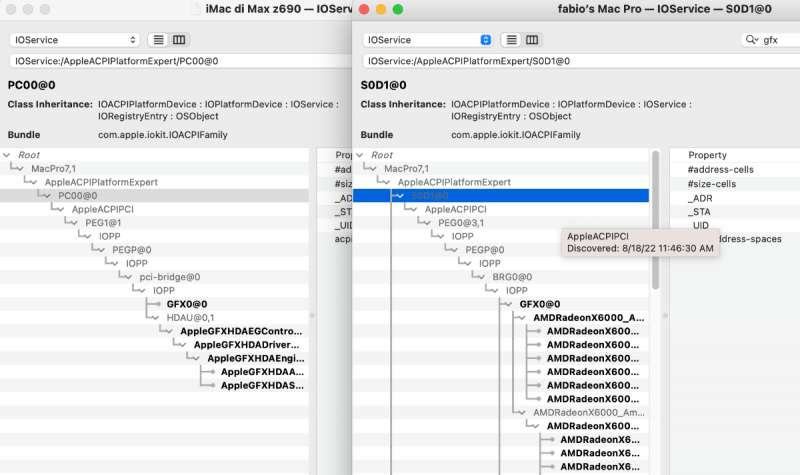This screenshot has width=800, height=475.
Task: Switch to column view in fabio's Mac Pro window
Action: tap(532, 40)
